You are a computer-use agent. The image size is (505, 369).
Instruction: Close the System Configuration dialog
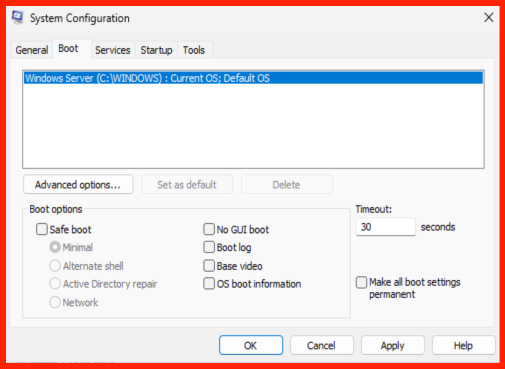488,17
